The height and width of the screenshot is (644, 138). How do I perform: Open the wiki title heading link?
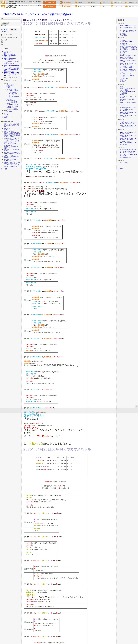pyautogui.click(x=37, y=14)
